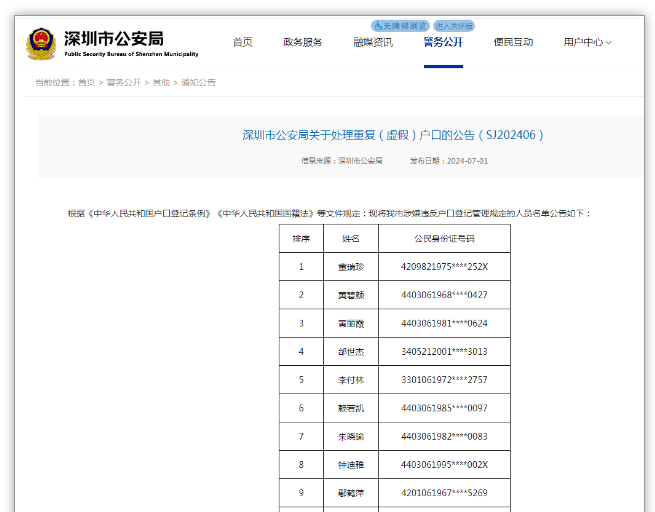This screenshot has width=655, height=512.
Task: Click the announcement title SJ202406
Action: (393, 135)
